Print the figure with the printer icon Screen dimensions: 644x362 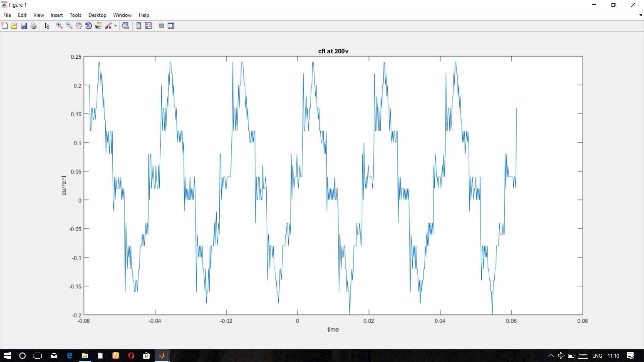pos(34,26)
